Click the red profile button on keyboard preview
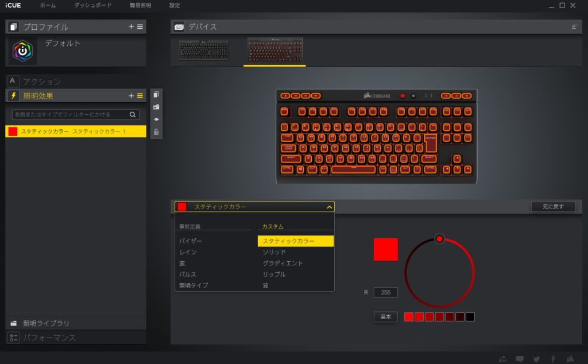588x364 pixels. (x=403, y=96)
